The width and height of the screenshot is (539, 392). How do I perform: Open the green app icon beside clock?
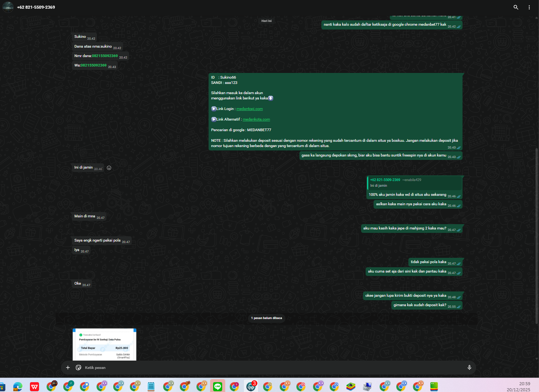435,386
